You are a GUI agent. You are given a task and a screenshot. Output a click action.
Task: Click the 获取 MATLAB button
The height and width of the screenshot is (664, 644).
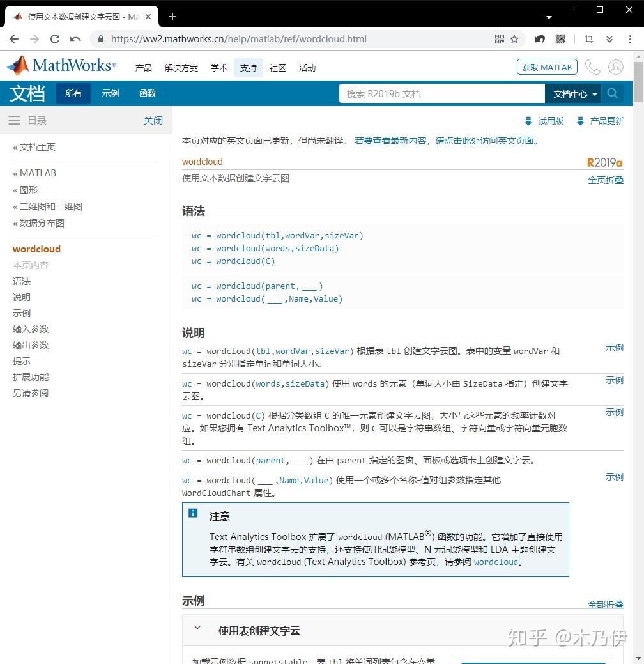click(547, 66)
